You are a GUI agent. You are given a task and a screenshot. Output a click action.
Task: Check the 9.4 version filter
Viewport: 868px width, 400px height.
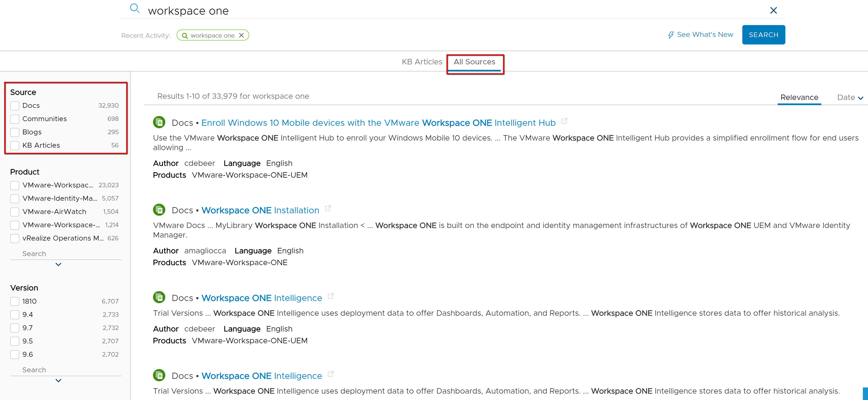15,315
